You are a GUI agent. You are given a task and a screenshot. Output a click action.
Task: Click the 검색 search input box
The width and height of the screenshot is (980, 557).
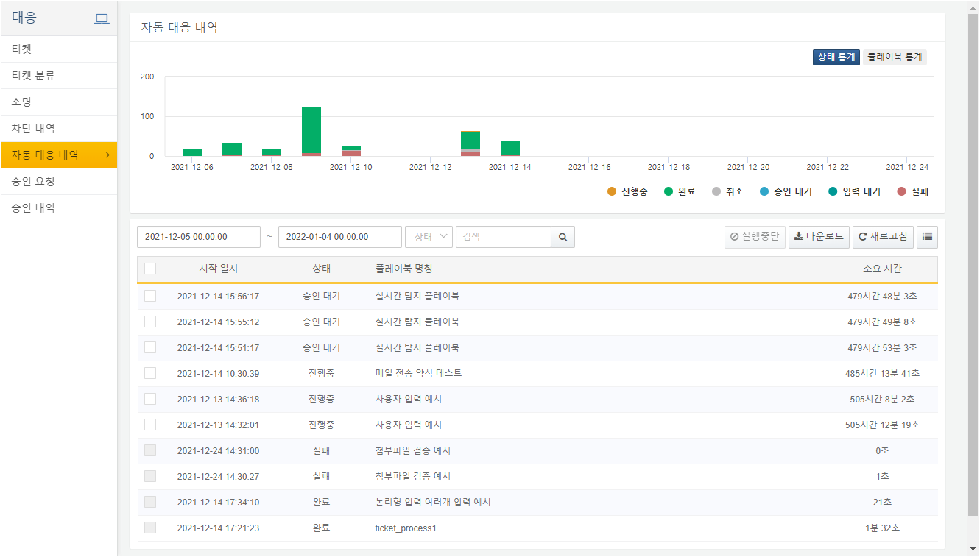[x=504, y=237]
